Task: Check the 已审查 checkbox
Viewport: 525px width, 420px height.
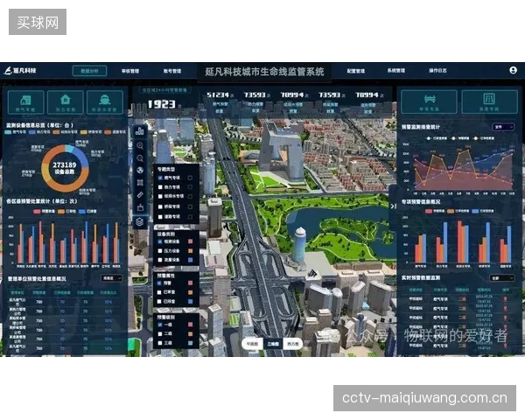Action: [159, 292]
